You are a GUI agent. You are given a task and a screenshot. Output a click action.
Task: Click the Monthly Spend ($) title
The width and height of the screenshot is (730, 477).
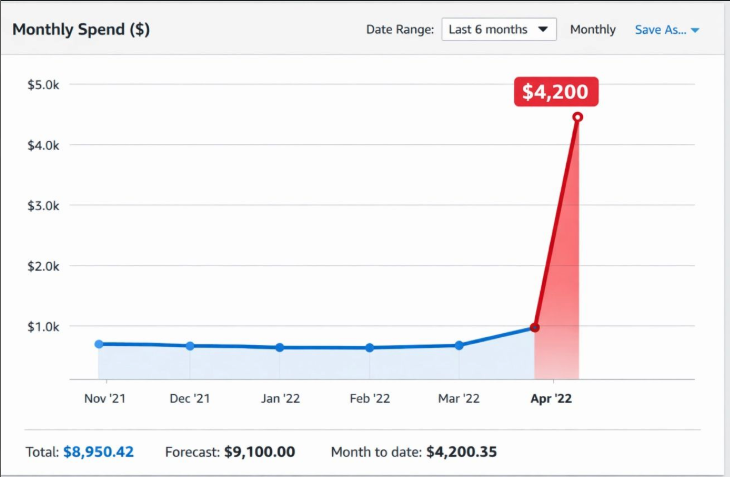tap(81, 29)
